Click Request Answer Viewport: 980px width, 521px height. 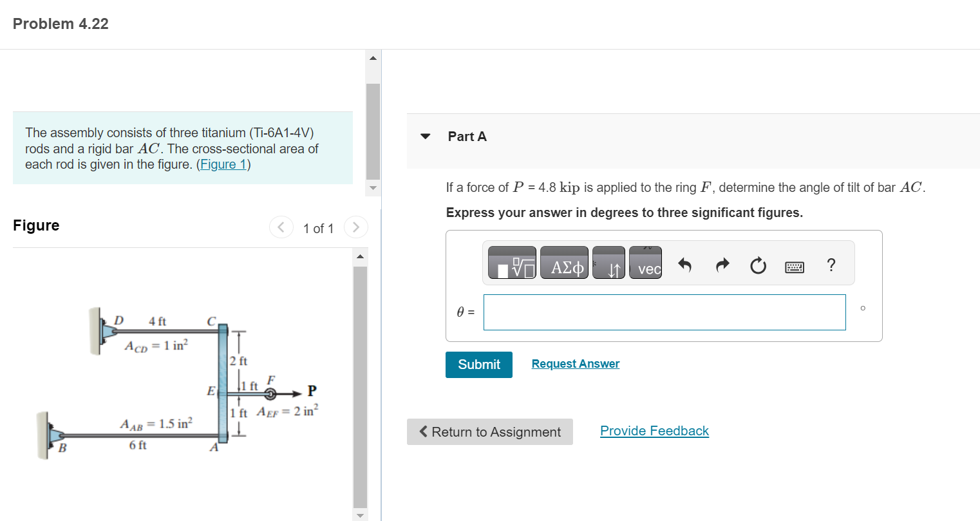pos(574,363)
